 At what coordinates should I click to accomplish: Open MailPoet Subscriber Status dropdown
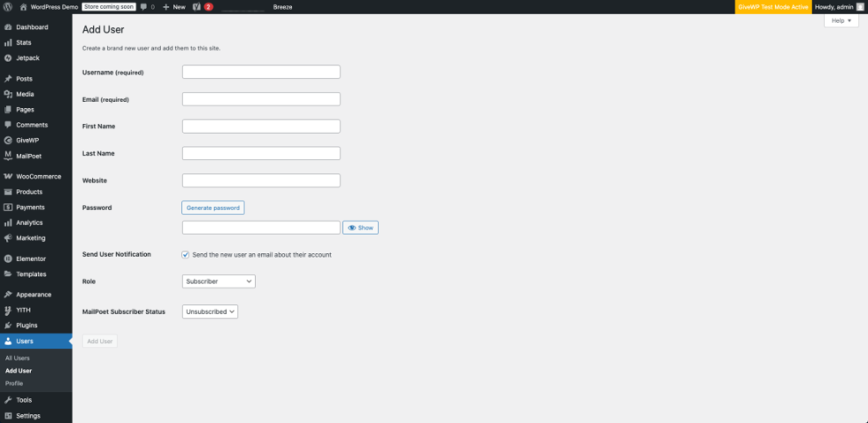210,311
